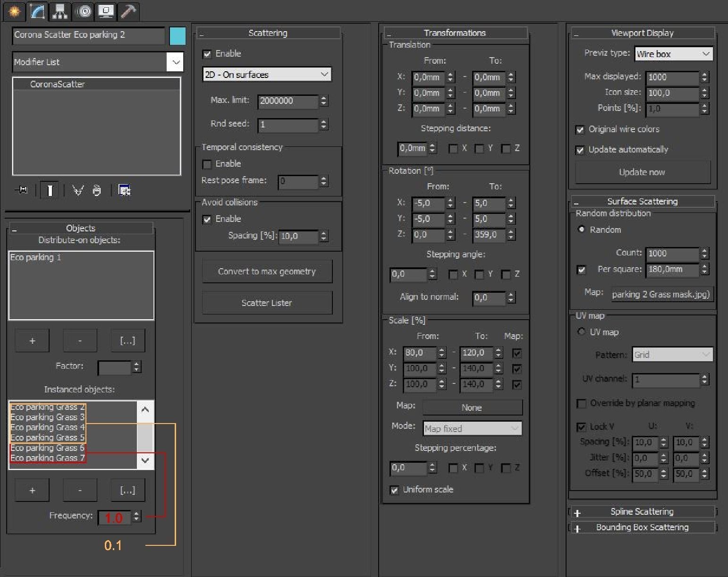Remove instanced object with minus button
Viewport: 728px width, 577px height.
click(80, 490)
